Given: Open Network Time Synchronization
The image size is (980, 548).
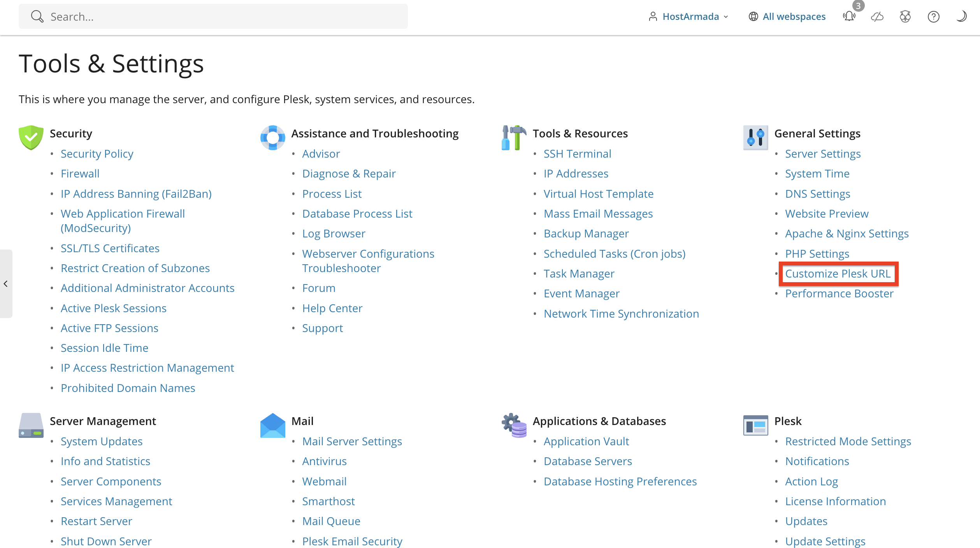Looking at the screenshot, I should click(x=622, y=314).
